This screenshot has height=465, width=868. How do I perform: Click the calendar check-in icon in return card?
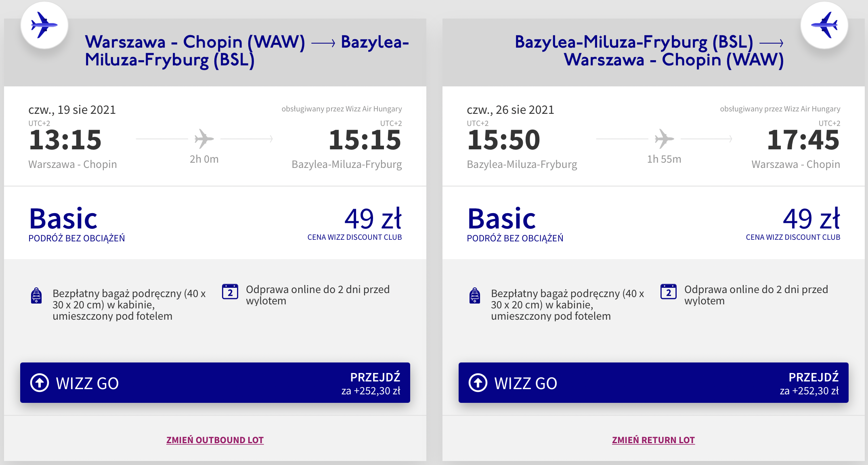click(669, 291)
